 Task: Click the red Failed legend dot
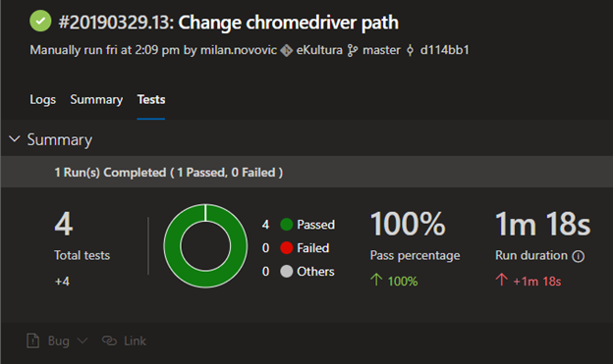(x=287, y=247)
